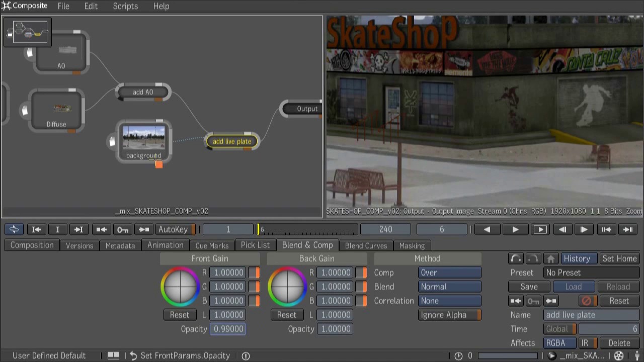
Task: Switch to the Blend Curves tab
Action: point(366,245)
